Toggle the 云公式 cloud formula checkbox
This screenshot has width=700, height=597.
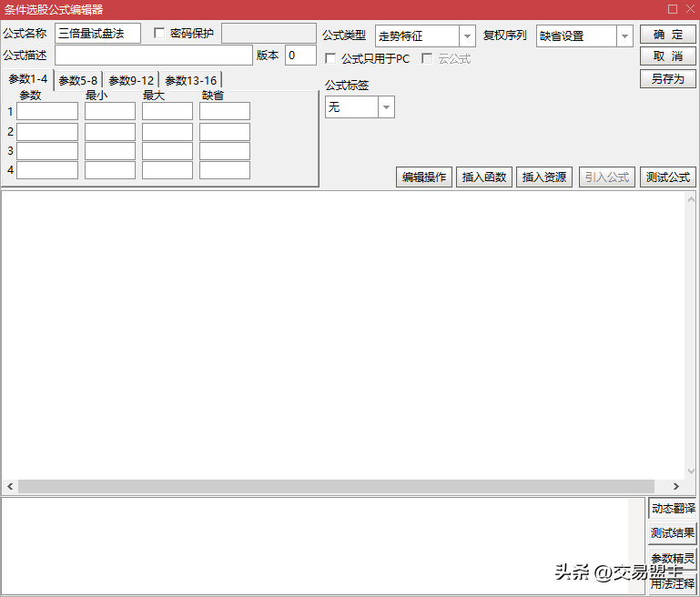427,58
